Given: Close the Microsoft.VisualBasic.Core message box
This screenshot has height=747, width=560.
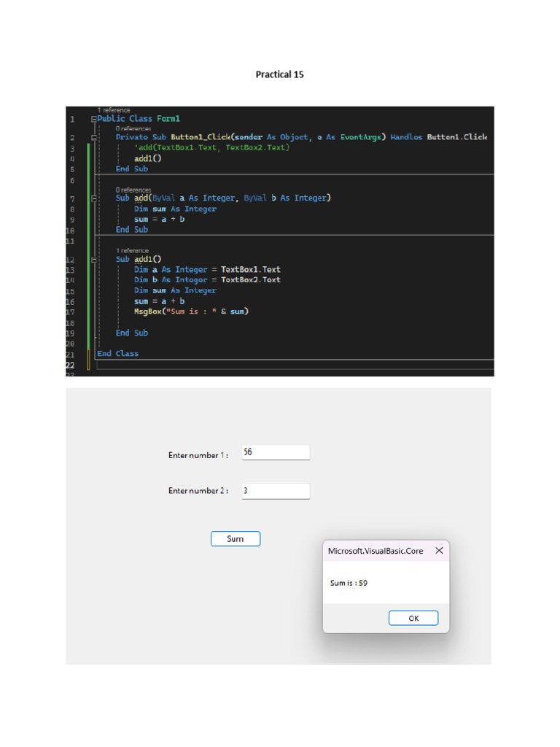Looking at the screenshot, I should pyautogui.click(x=439, y=551).
